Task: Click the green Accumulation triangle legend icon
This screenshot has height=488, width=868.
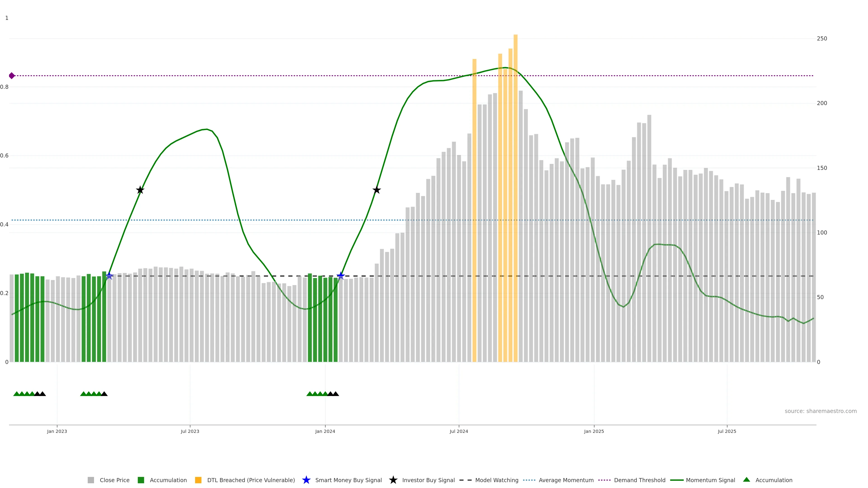Action: [746, 480]
